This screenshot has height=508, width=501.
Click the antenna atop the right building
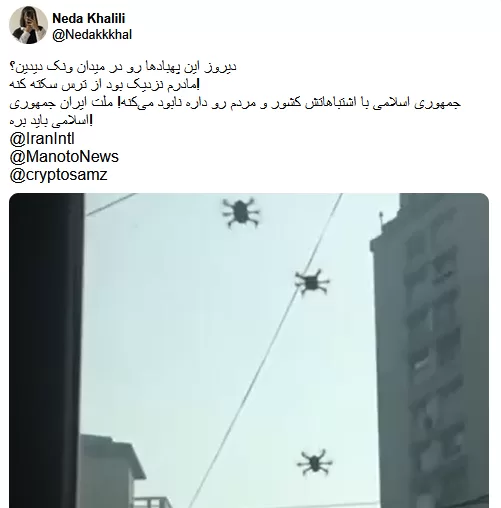[x=382, y=219]
